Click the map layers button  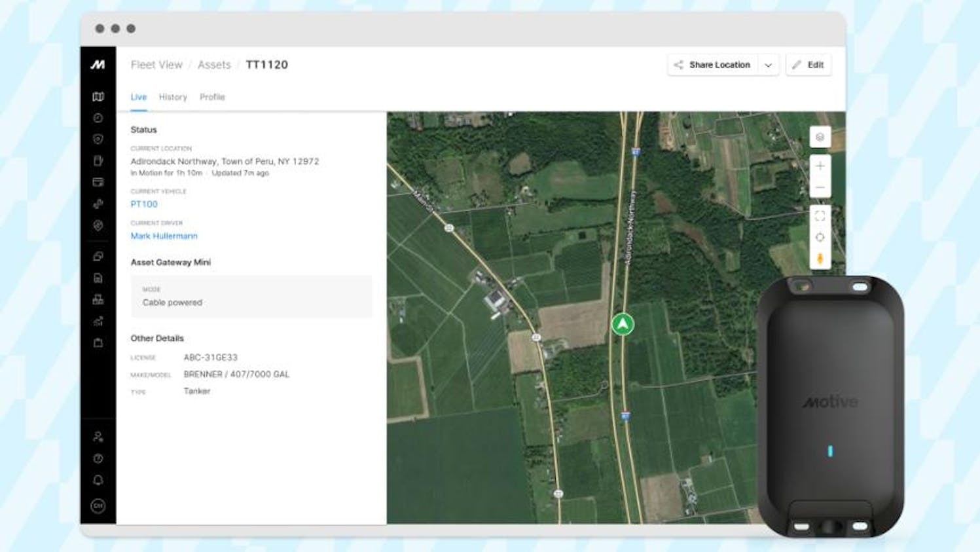820,138
